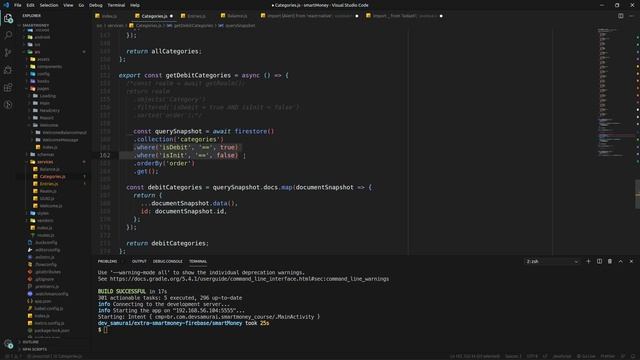Click the Categories.js file icon in breadcrumb

pyautogui.click(x=131, y=25)
